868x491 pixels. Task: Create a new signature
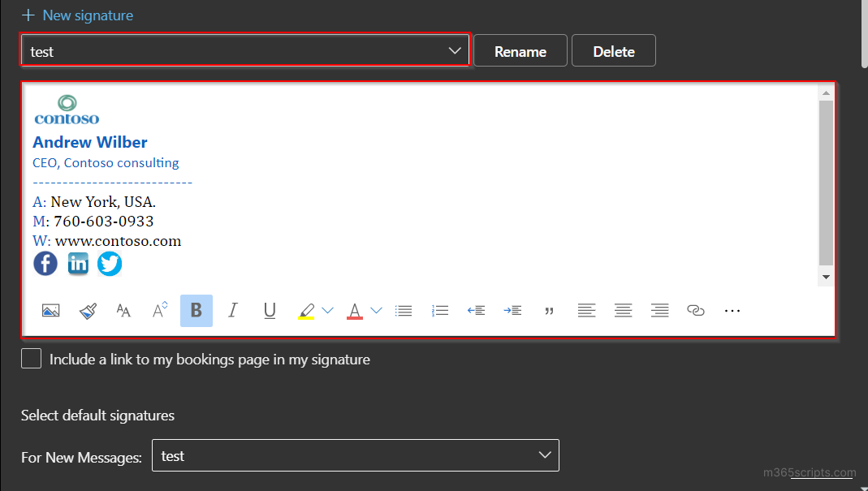point(77,15)
